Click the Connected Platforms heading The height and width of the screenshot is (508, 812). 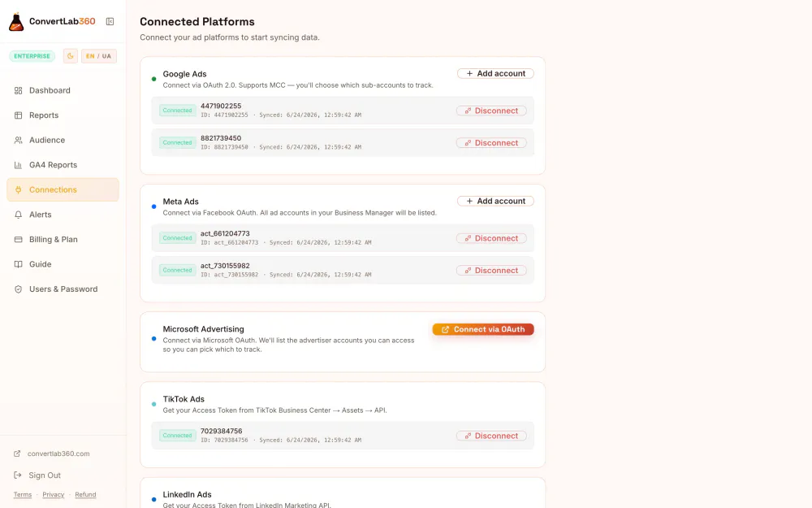(197, 22)
